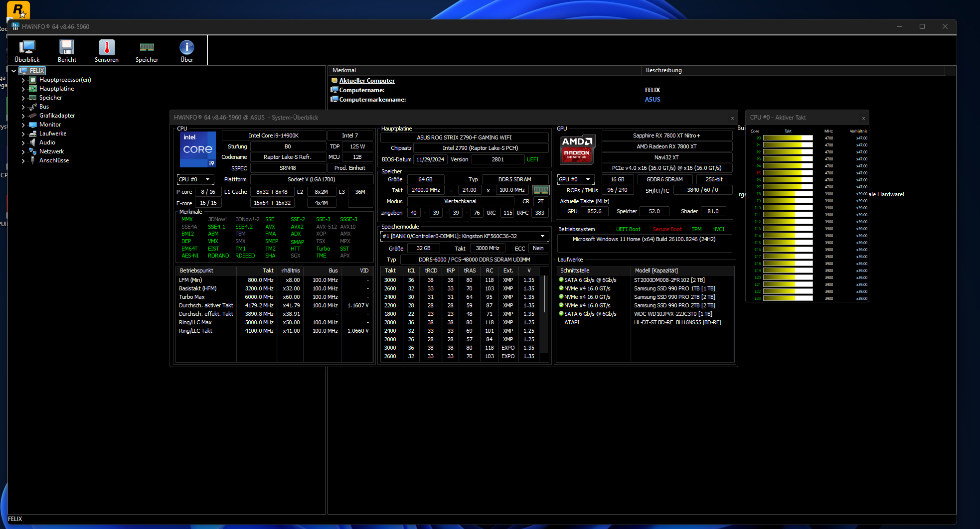The width and height of the screenshot is (980, 529).
Task: Open the GPU #0 selector dropdown
Action: click(576, 179)
